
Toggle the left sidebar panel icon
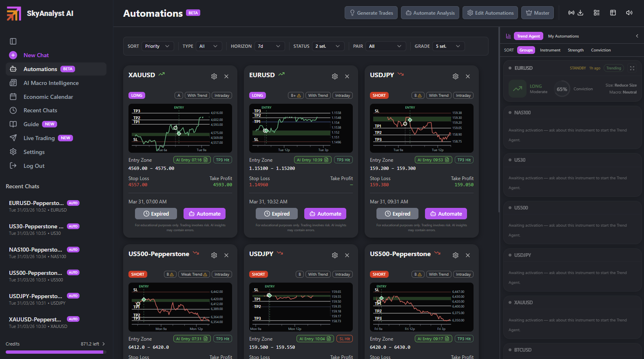[13, 41]
